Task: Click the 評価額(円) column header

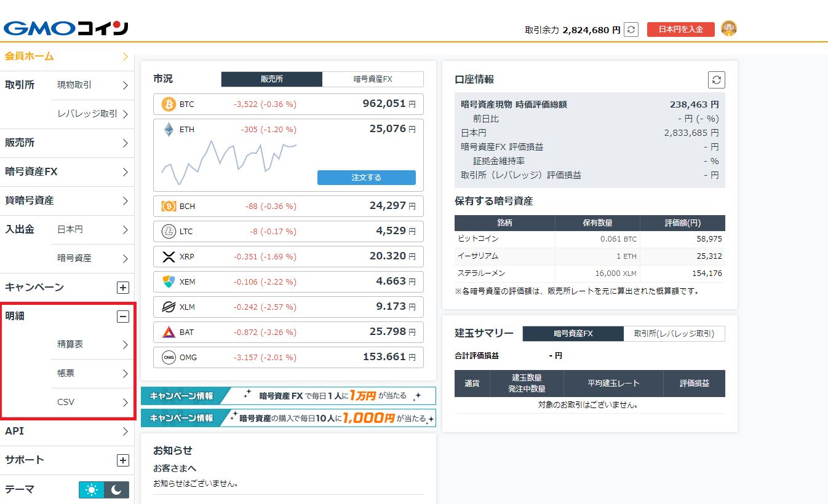Action: [683, 223]
